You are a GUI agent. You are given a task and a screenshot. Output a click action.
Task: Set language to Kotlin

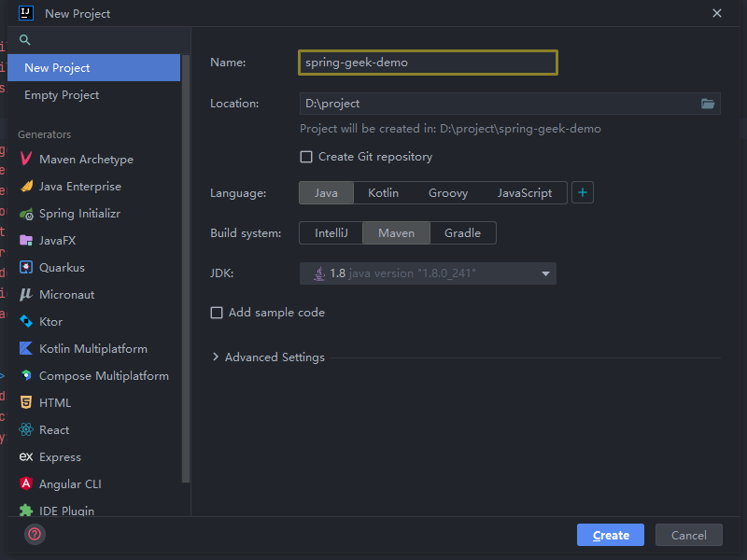coord(383,193)
